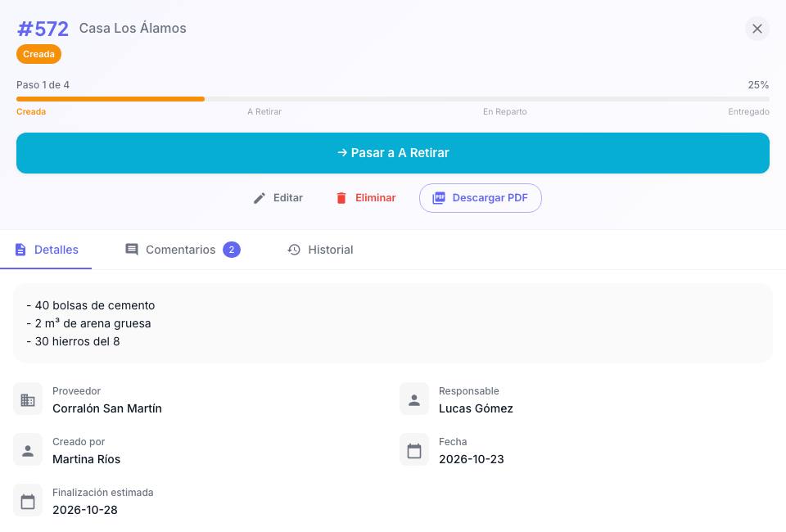The height and width of the screenshot is (532, 786).
Task: Click responsible name Lucas Gómez
Action: click(x=476, y=408)
